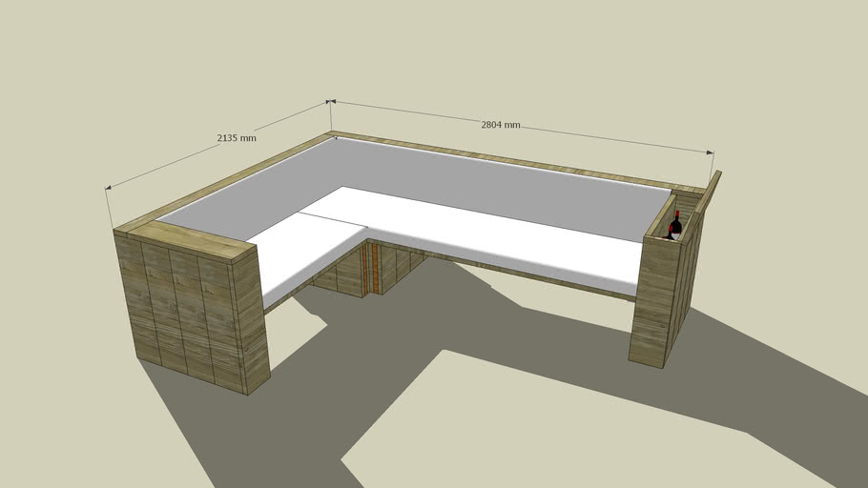Click the right end arrow of 2804 mm dimension
Image resolution: width=868 pixels, height=488 pixels.
(709, 152)
